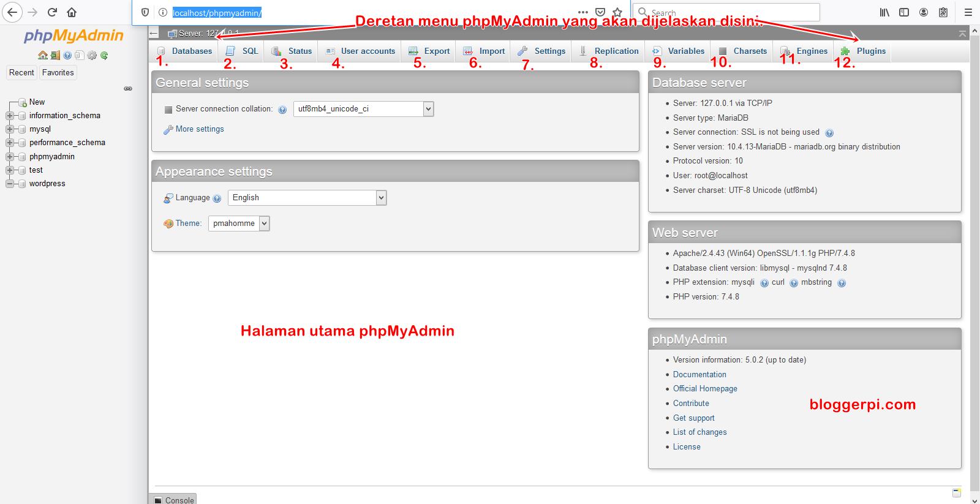The height and width of the screenshot is (504, 980).
Task: Select the wordpress database in tree
Action: coord(47,184)
